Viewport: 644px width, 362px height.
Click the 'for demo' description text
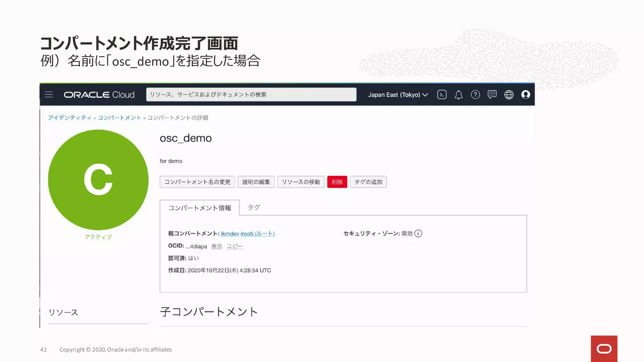click(171, 161)
